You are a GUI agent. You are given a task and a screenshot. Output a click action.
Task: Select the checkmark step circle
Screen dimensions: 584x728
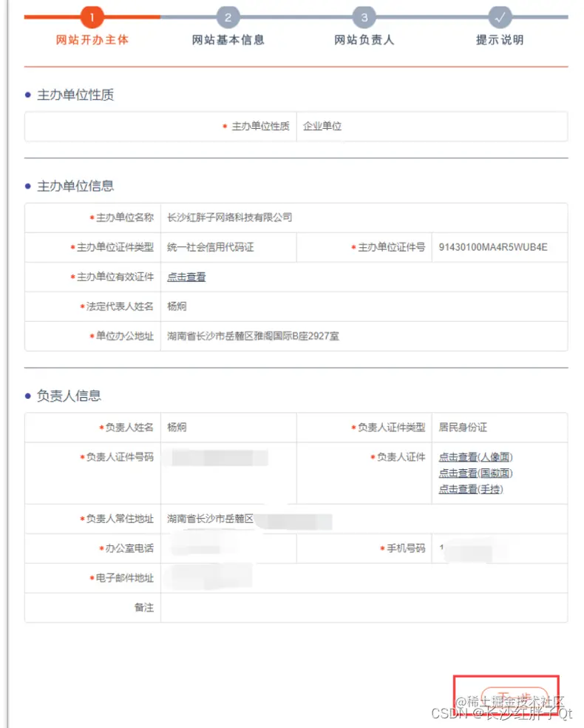coord(500,17)
